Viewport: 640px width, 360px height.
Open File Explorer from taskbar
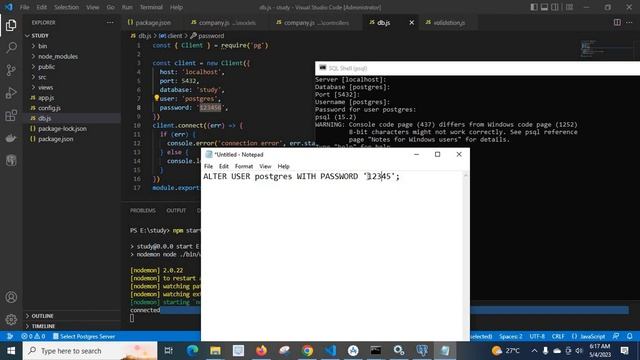click(x=215, y=351)
